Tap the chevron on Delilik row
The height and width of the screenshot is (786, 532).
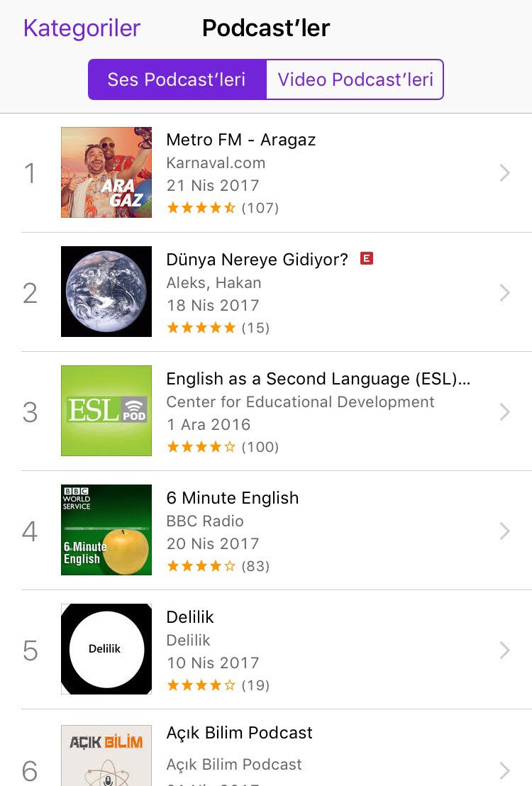(504, 650)
